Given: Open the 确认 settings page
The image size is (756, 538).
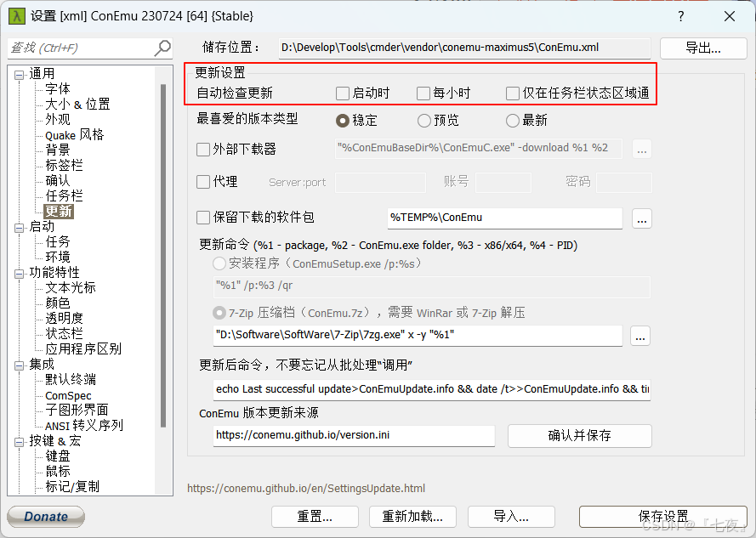Looking at the screenshot, I should (58, 180).
